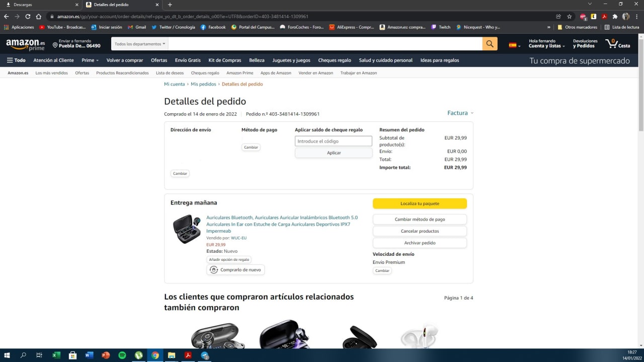Click the gift code input field

(x=333, y=141)
